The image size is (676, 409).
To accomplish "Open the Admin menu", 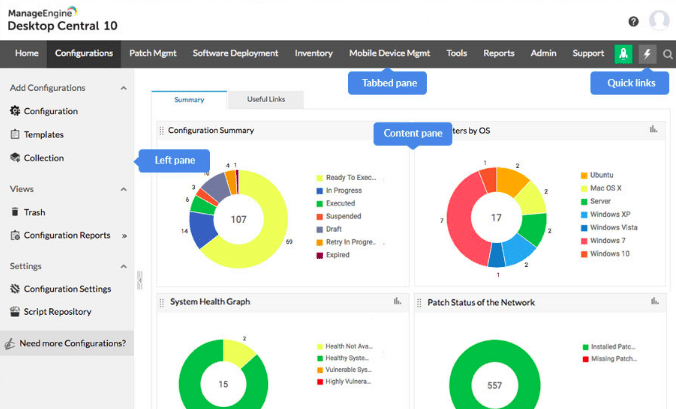I will click(544, 53).
